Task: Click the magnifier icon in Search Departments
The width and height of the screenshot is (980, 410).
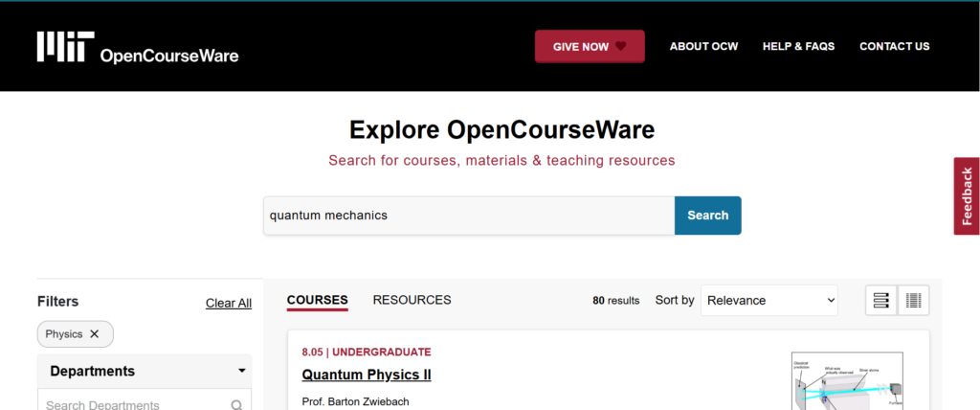Action: (x=236, y=405)
